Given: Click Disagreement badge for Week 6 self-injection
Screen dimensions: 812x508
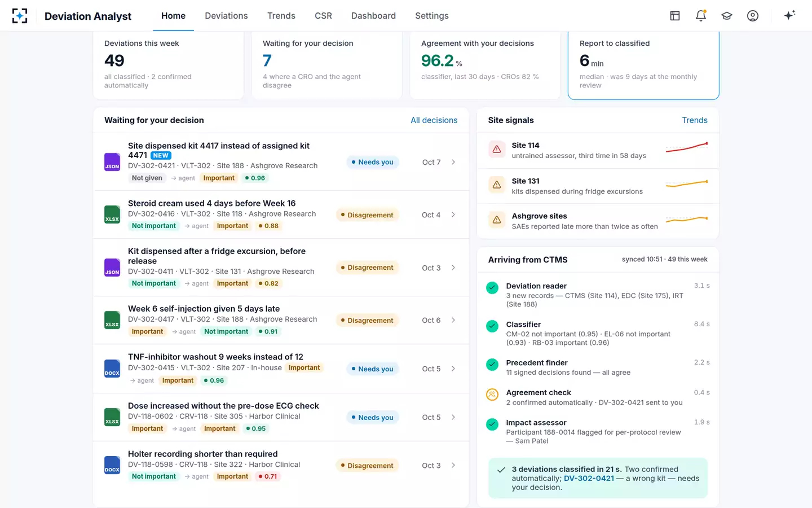Looking at the screenshot, I should (x=367, y=320).
